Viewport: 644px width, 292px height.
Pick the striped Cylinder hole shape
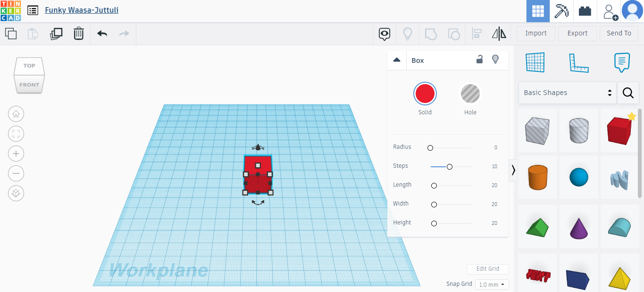click(579, 130)
